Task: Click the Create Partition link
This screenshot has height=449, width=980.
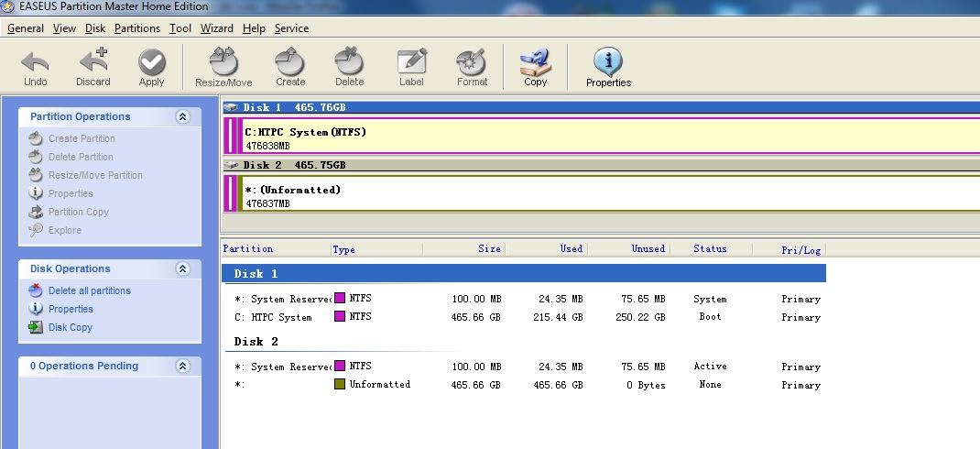Action: 82,139
